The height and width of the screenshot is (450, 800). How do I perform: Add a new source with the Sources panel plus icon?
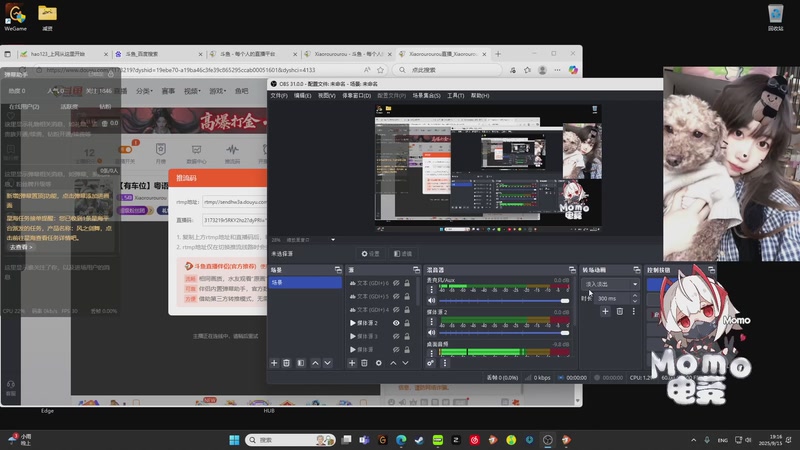pos(352,363)
